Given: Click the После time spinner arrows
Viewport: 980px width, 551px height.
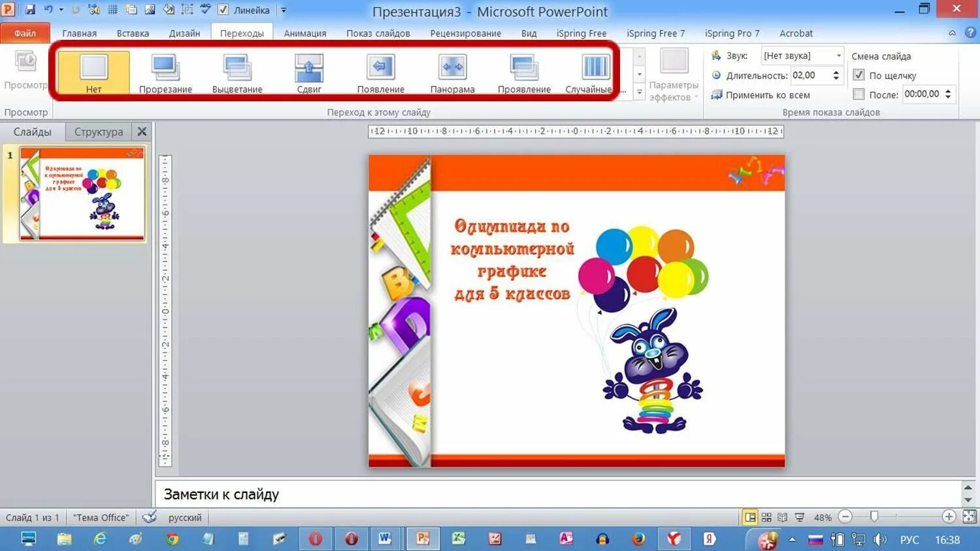Looking at the screenshot, I should point(948,94).
